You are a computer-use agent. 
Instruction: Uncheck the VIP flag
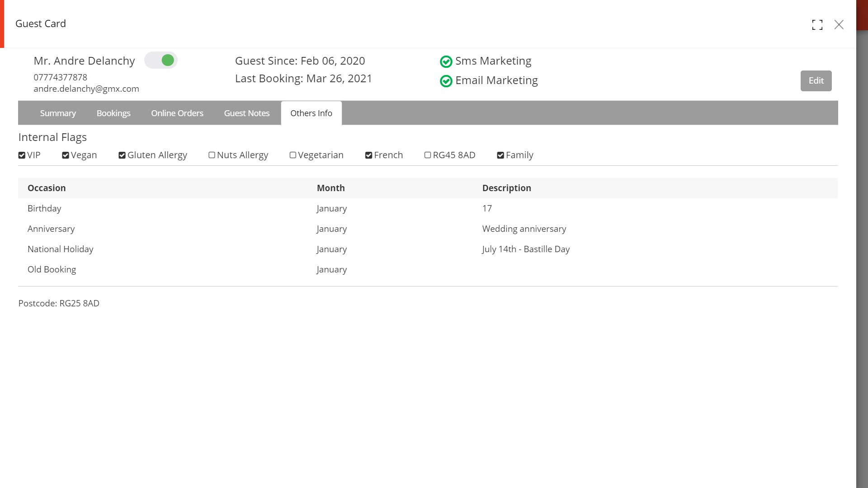[x=22, y=155]
